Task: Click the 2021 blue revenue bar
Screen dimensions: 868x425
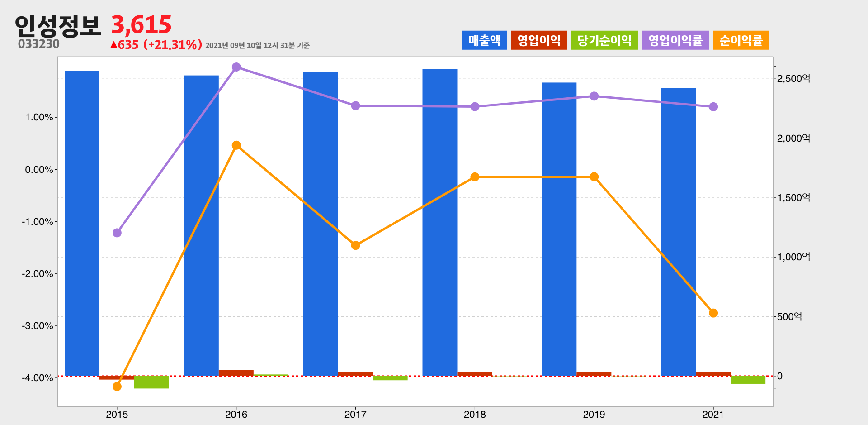Action: 679,232
